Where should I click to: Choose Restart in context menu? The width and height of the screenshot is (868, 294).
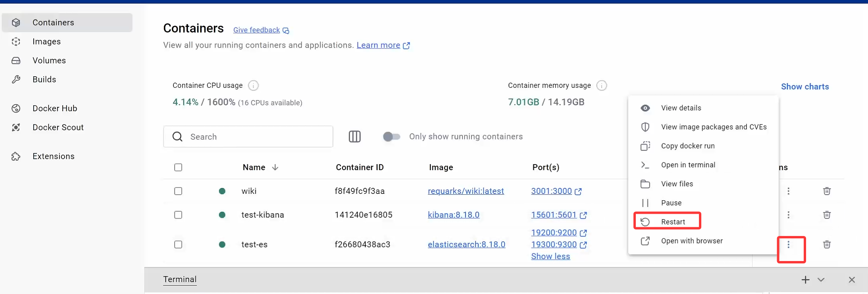click(x=703, y=222)
